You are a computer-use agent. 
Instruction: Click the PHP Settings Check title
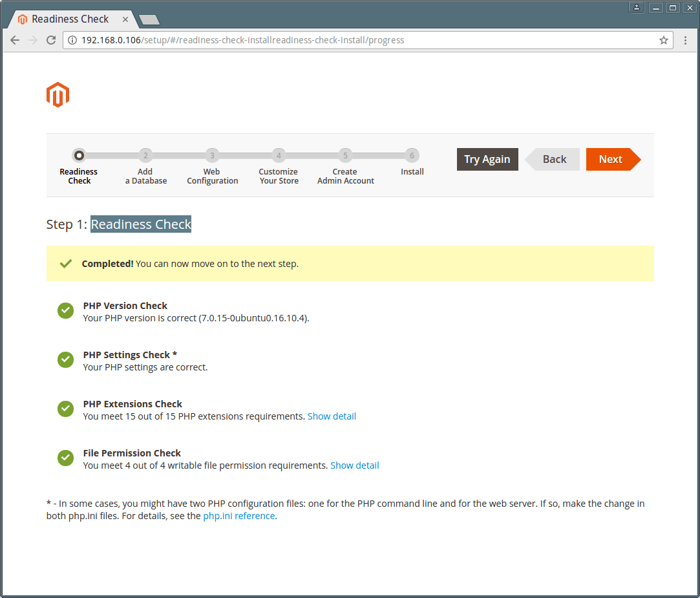click(130, 355)
